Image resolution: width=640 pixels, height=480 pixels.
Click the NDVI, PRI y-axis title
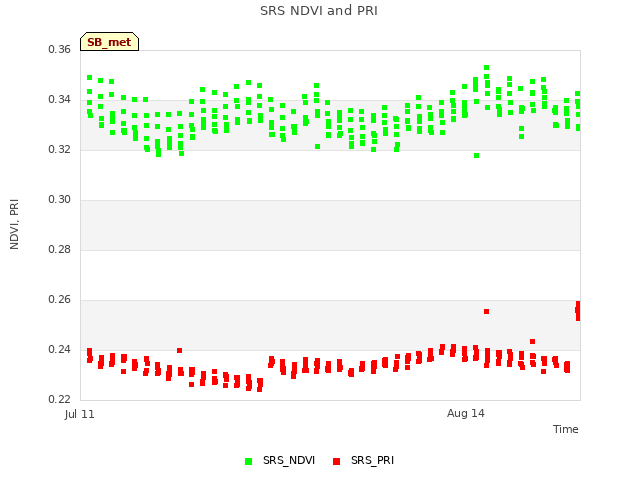pyautogui.click(x=14, y=224)
